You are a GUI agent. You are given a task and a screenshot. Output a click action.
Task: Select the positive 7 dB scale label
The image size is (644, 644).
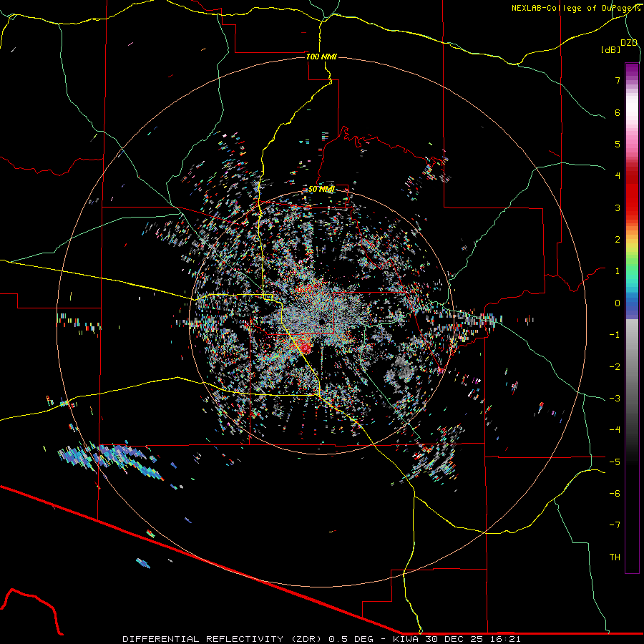pos(618,80)
